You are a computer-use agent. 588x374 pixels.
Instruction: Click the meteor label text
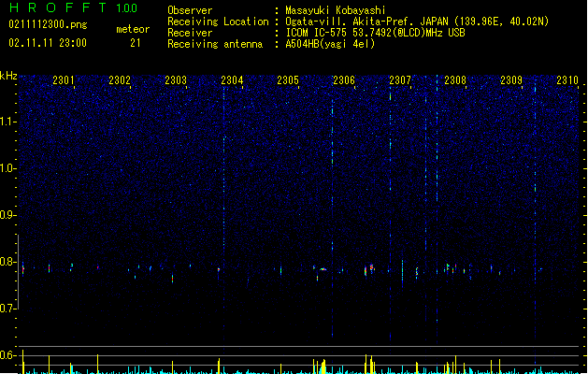tap(133, 29)
